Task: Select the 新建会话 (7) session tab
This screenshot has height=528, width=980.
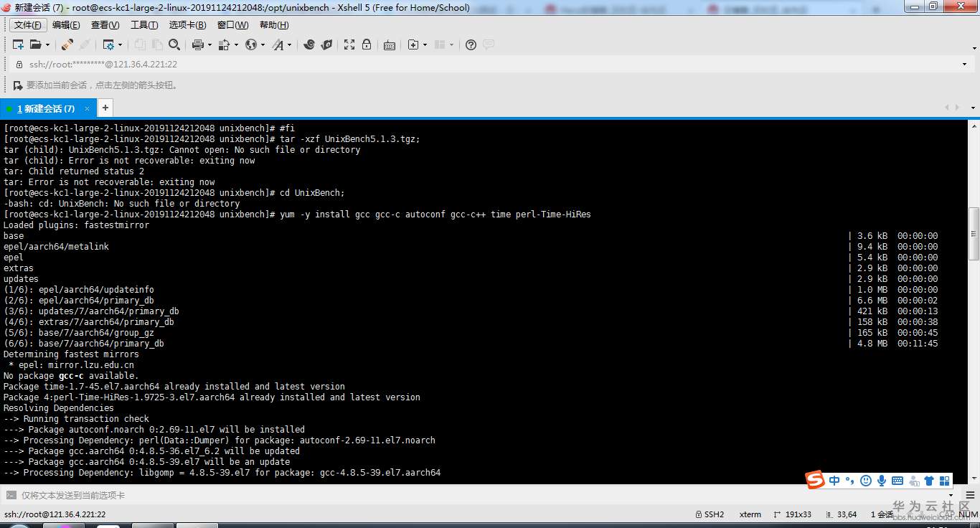Action: pos(49,108)
